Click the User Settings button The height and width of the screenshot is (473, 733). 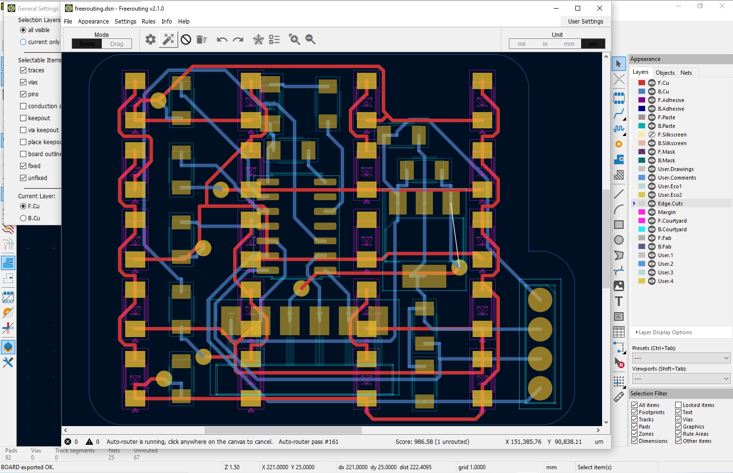click(585, 22)
